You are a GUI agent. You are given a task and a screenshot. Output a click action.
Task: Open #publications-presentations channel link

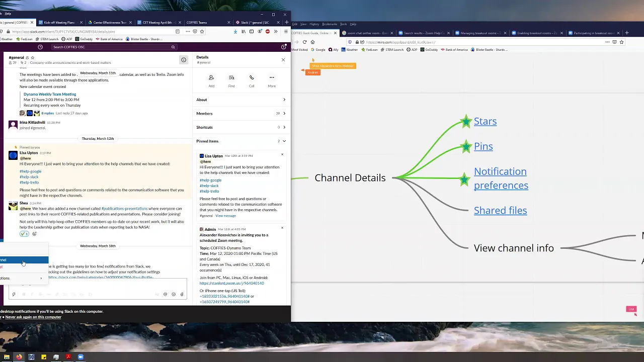coord(124,209)
